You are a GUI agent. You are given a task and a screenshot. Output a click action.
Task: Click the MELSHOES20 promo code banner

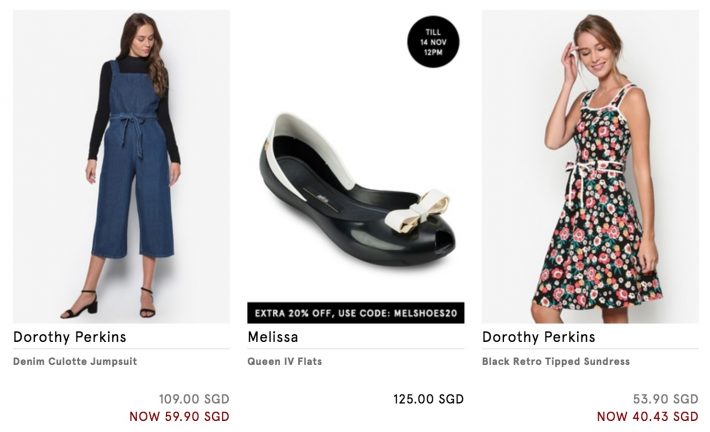[x=355, y=312]
